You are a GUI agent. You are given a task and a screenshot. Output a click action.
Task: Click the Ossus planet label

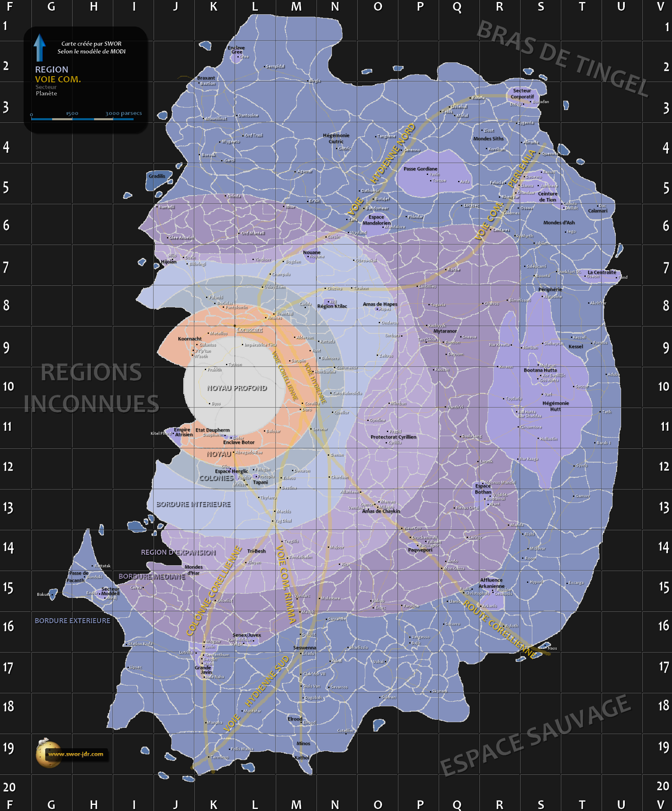(x=526, y=208)
